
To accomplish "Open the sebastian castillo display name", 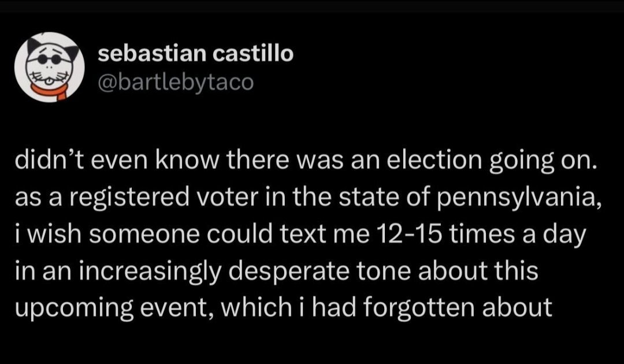I will click(x=195, y=55).
